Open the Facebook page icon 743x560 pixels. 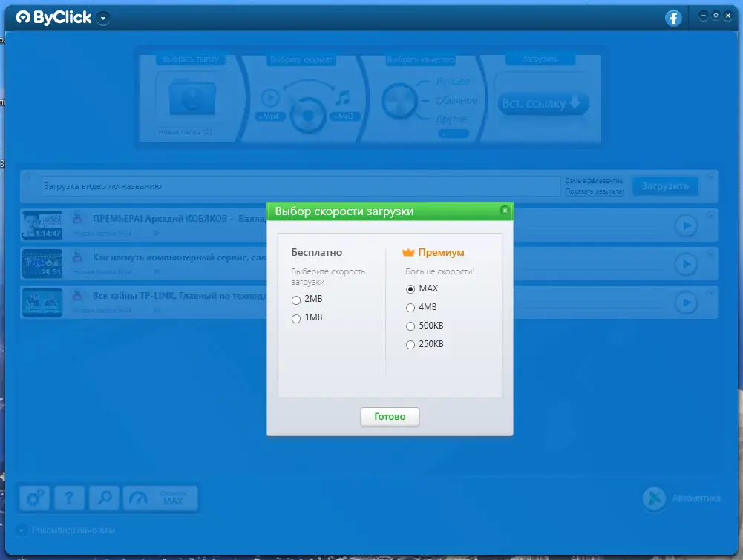(x=673, y=19)
